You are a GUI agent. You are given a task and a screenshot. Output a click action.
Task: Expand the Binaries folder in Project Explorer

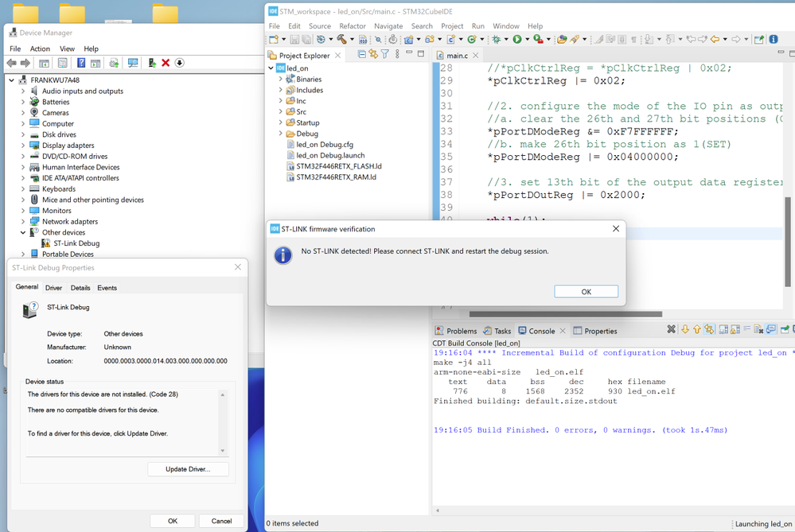coord(280,79)
